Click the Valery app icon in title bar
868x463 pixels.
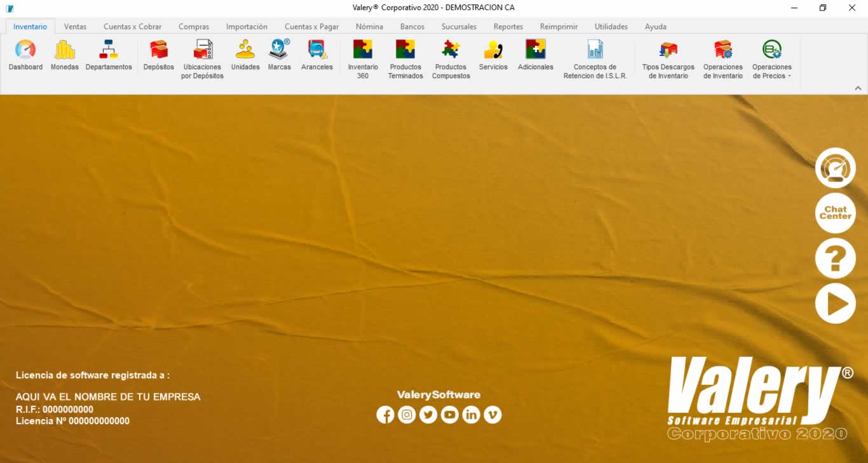point(10,8)
